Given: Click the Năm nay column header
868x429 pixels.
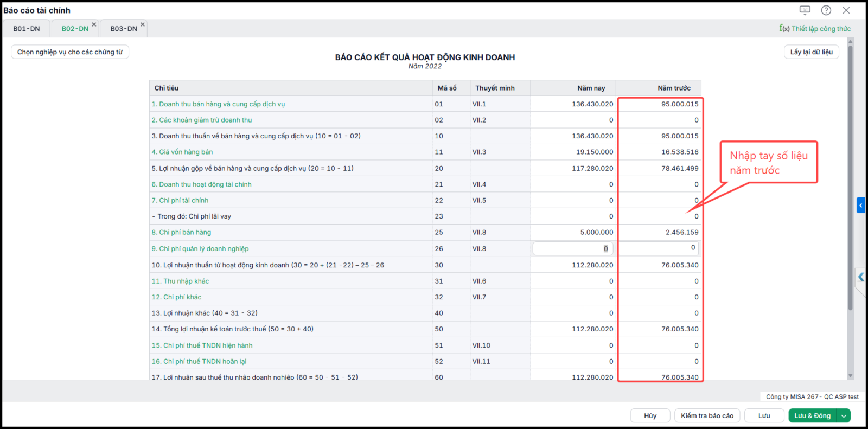Looking at the screenshot, I should [x=573, y=88].
